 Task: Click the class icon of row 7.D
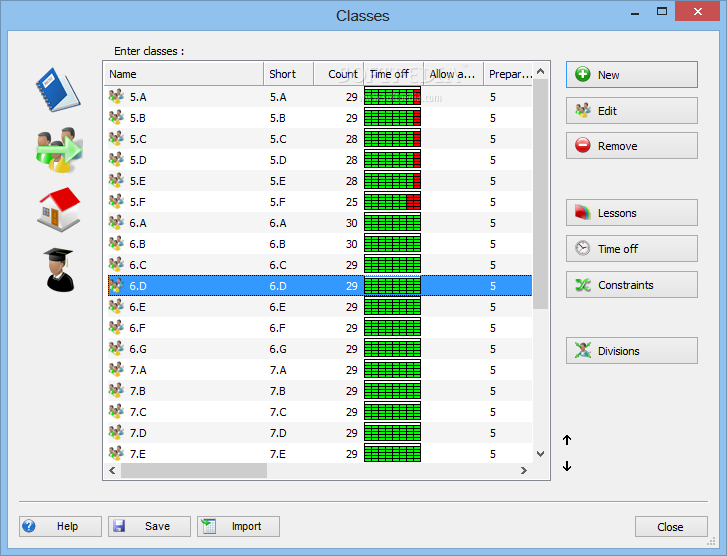click(x=116, y=433)
